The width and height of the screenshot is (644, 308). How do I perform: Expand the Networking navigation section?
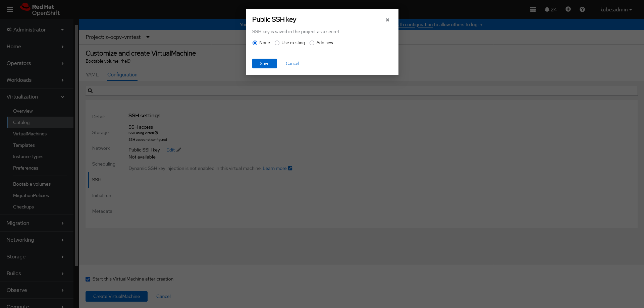pyautogui.click(x=37, y=240)
